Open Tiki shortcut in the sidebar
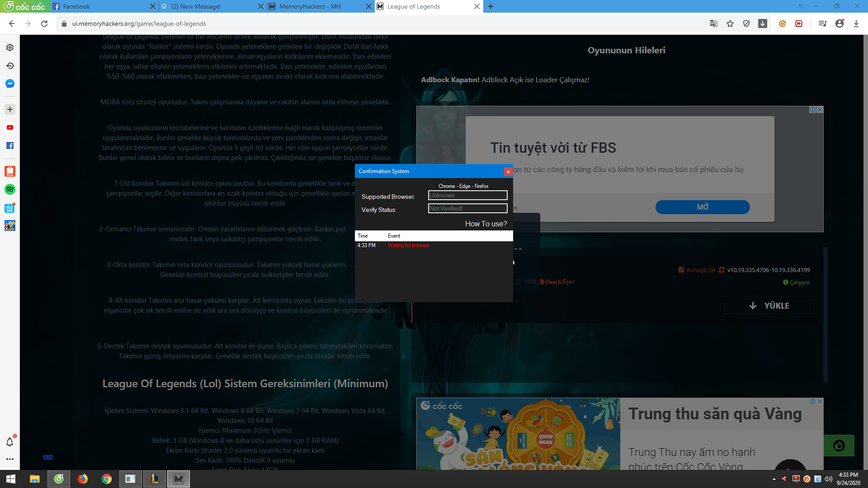 pos(10,208)
